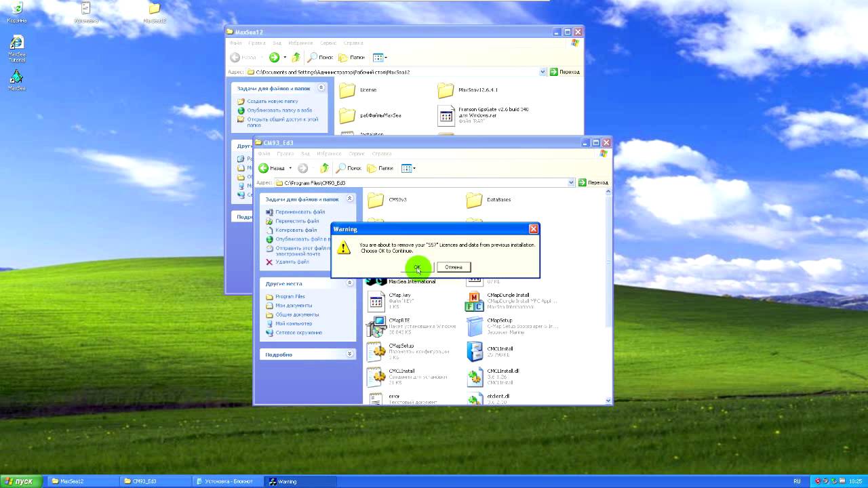Click Переход (Go) button in MaxSea12
This screenshot has width=868, height=488.
[x=565, y=72]
